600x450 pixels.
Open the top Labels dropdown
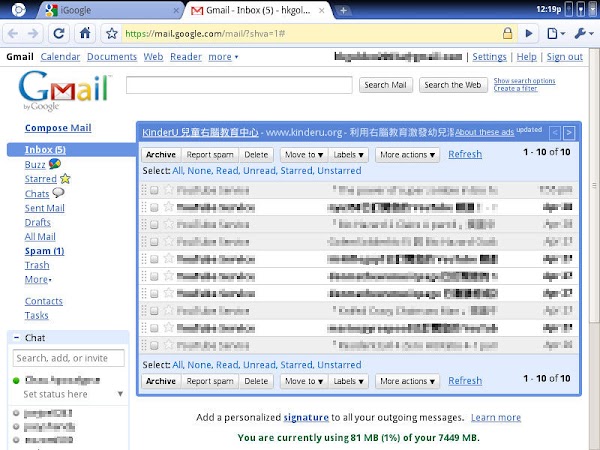348,155
